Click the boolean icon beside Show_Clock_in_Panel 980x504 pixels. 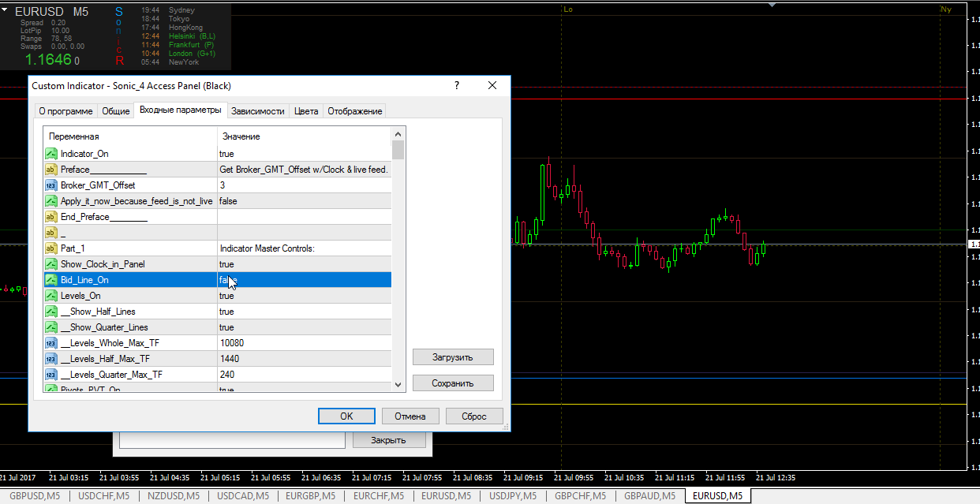[x=51, y=264]
